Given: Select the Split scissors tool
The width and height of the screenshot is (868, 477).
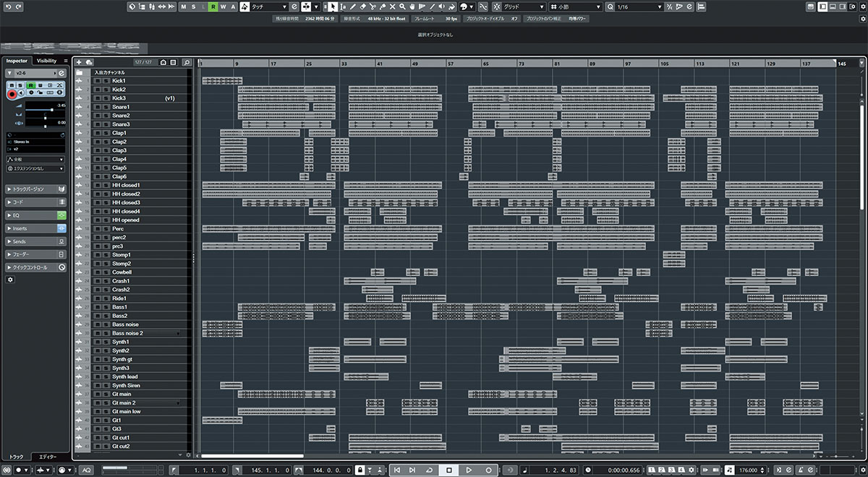Looking at the screenshot, I should point(373,7).
